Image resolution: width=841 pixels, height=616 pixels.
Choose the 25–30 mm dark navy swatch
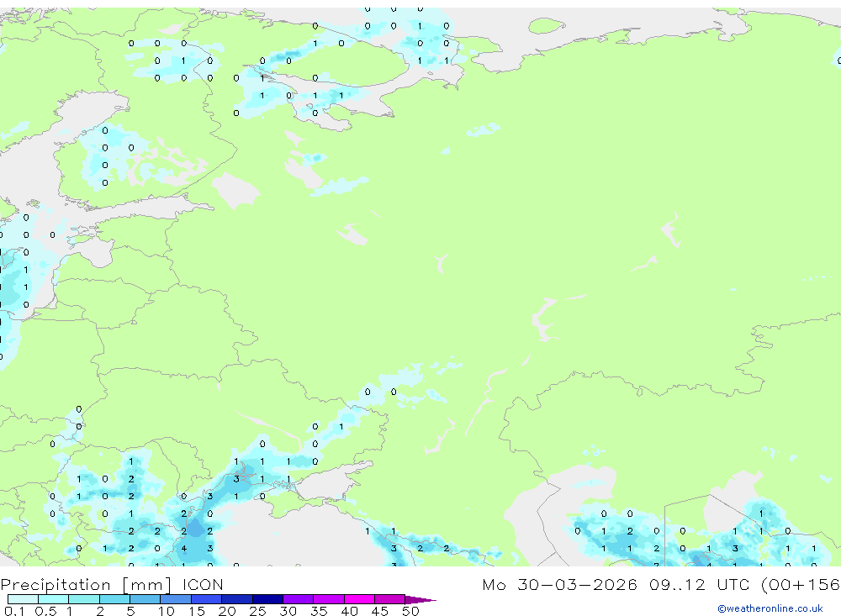pos(267,599)
